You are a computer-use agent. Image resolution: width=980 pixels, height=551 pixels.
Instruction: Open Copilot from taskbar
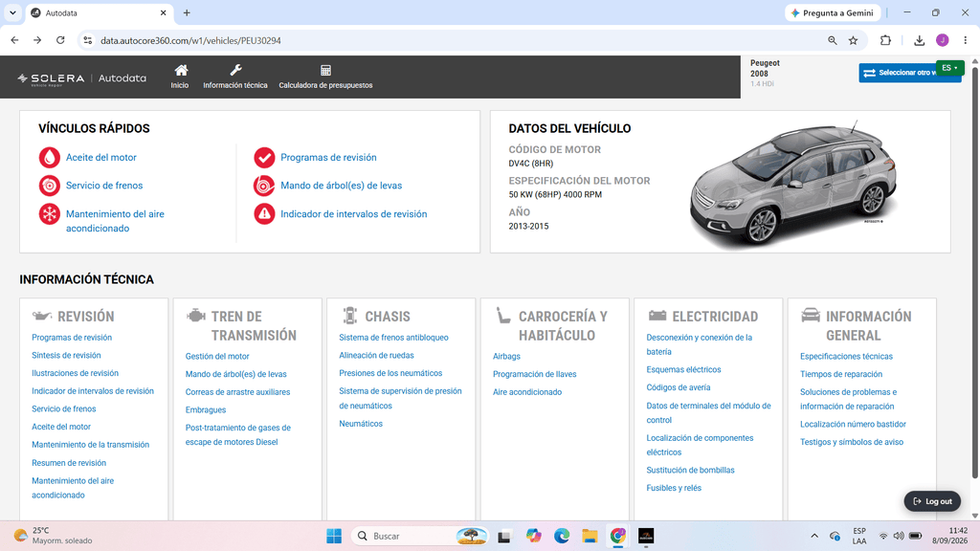[533, 536]
